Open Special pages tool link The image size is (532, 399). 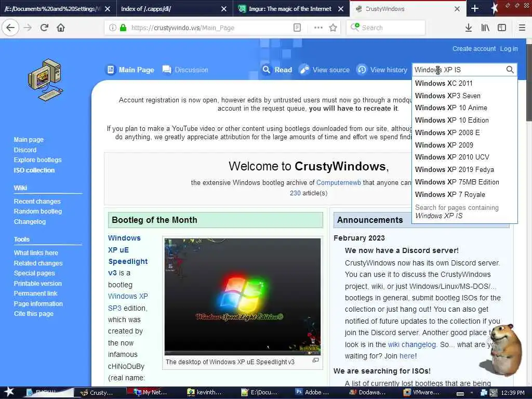[x=34, y=273]
